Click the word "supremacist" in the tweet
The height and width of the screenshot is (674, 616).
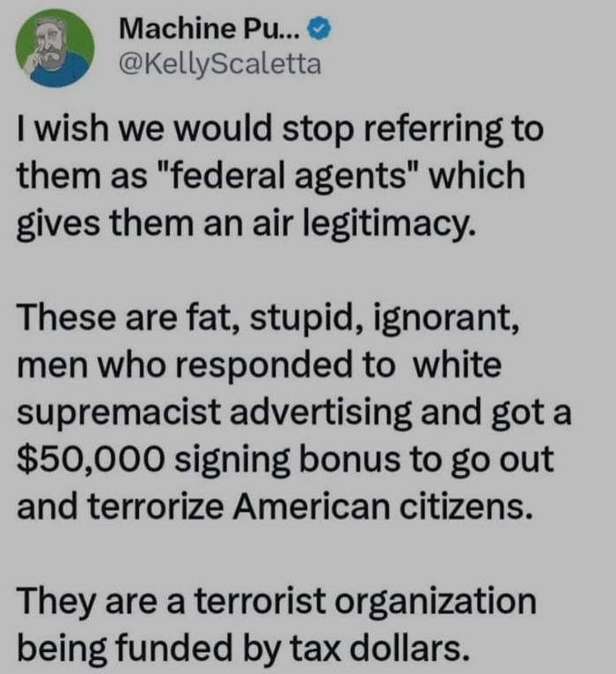119,413
